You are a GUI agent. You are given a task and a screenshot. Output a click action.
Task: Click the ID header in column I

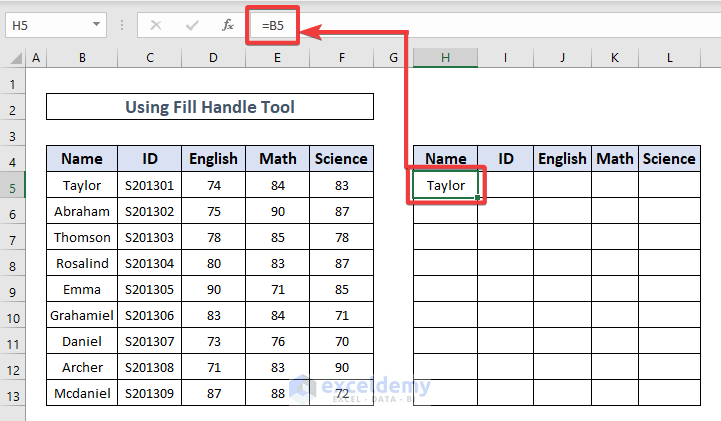(x=505, y=159)
